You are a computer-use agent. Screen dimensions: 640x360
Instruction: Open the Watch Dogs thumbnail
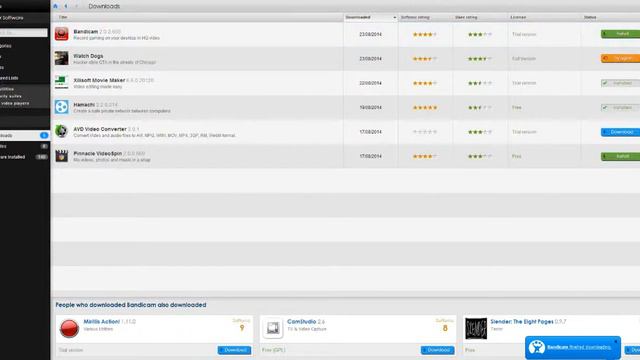click(x=62, y=58)
